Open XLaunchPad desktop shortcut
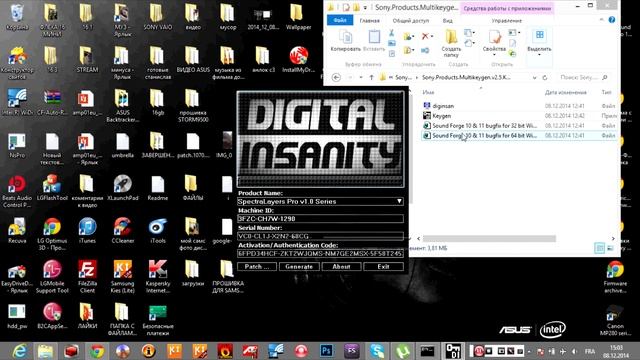Image resolution: width=640 pixels, height=360 pixels. pos(122,188)
